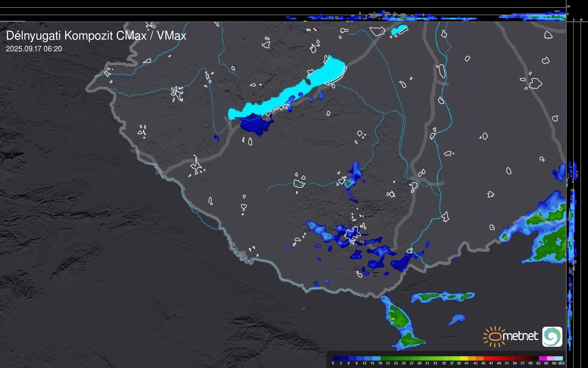
Task: Pick the yellow swatch in the dBZ legend
Action: click(464, 358)
